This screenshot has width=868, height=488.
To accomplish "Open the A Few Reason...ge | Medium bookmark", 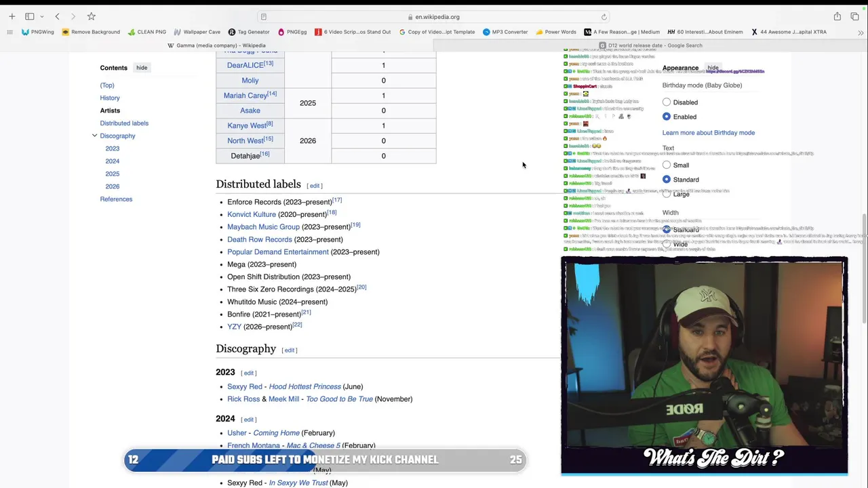I will (x=622, y=32).
